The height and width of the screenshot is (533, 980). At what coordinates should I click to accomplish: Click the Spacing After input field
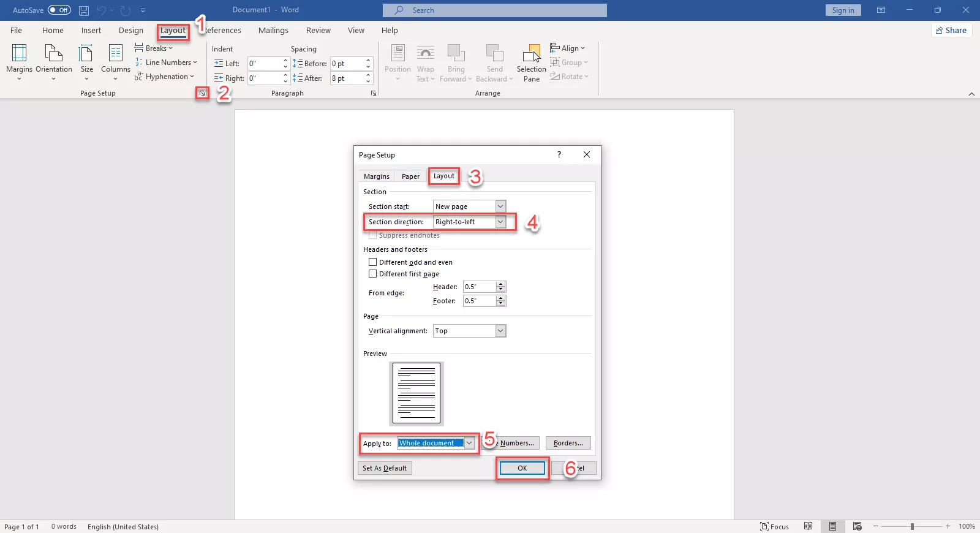347,78
